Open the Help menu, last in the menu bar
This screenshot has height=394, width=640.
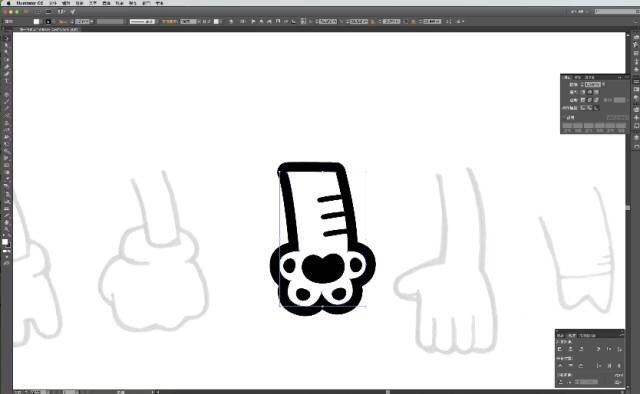pos(160,3)
